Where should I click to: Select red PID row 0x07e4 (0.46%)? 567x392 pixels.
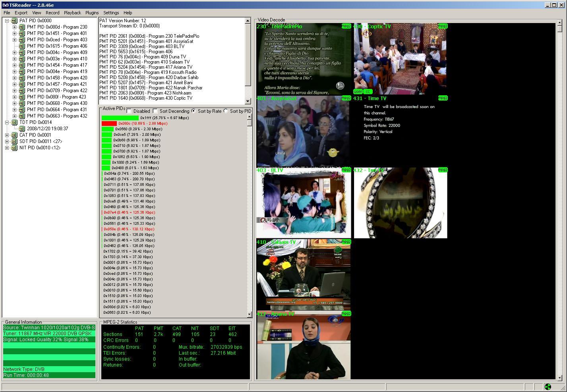click(128, 212)
